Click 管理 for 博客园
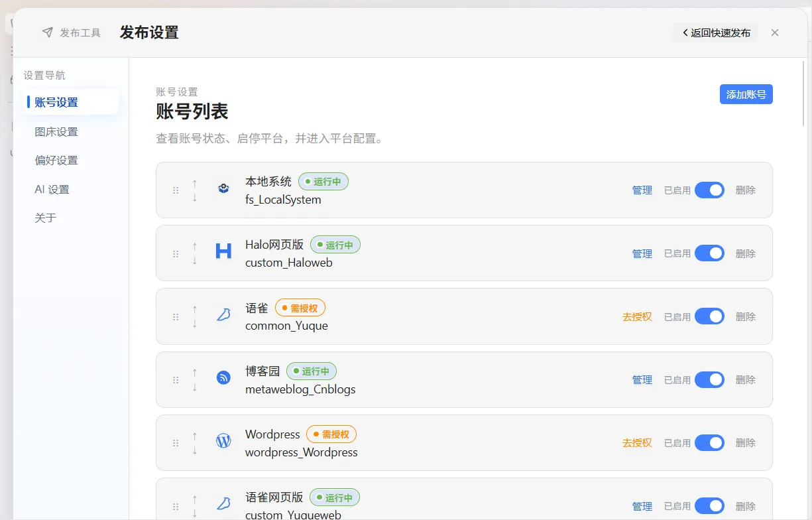Screen dimensions: 812x520 642,379
